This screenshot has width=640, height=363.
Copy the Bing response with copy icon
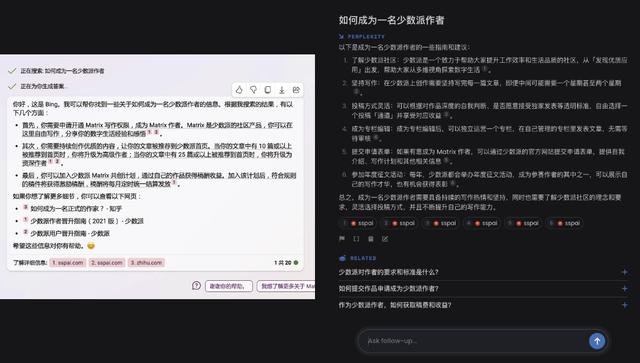point(268,90)
